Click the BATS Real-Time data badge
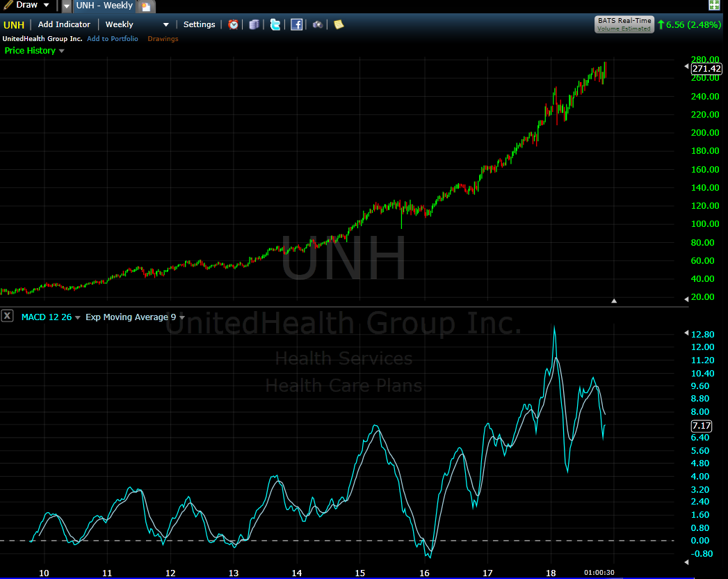This screenshot has height=579, width=728. click(x=624, y=24)
